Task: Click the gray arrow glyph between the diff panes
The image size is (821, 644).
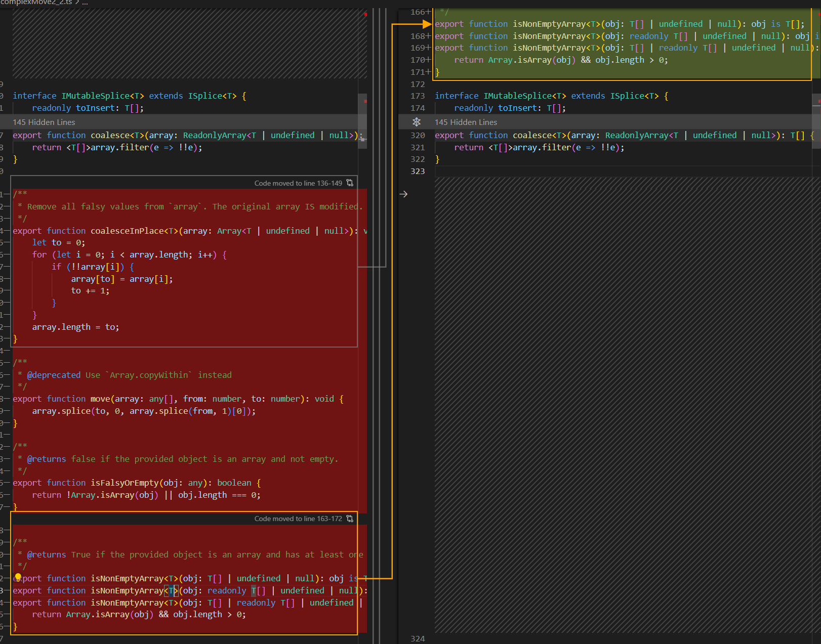Action: (403, 194)
